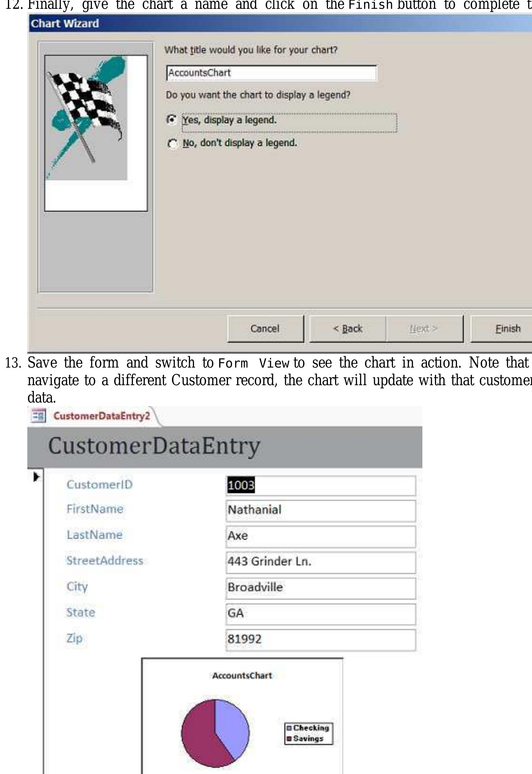The width and height of the screenshot is (532, 774).
Task: Click the State field showing GA
Action: tap(320, 614)
